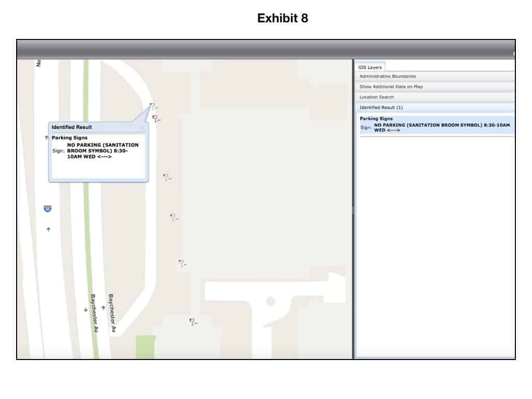
Task: Click the parking sign marker the popup points to
Action: click(x=152, y=105)
